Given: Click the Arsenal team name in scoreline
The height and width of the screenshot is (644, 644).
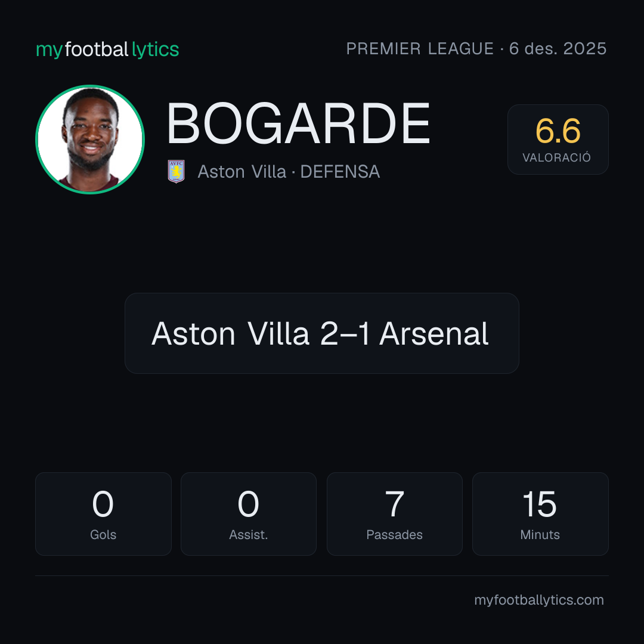Looking at the screenshot, I should pyautogui.click(x=434, y=333).
